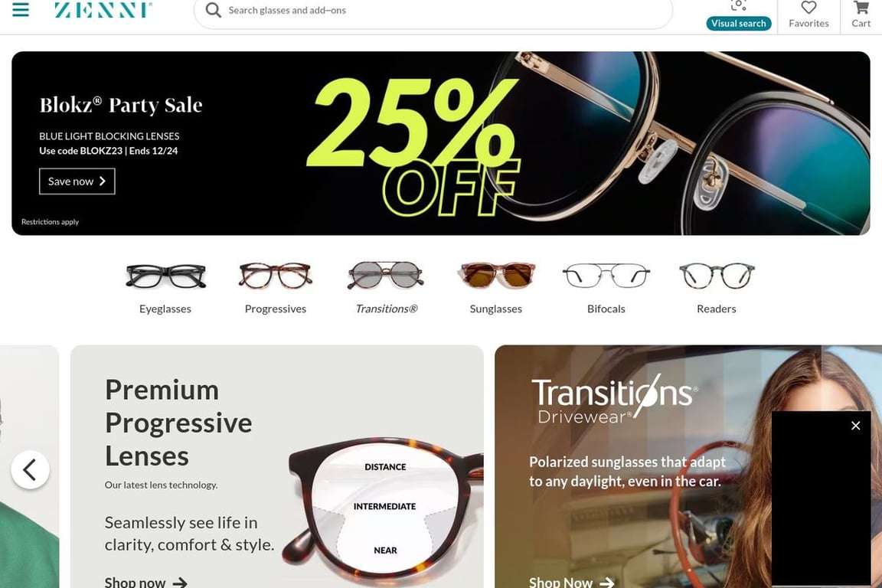Open the hamburger menu

pos(21,9)
